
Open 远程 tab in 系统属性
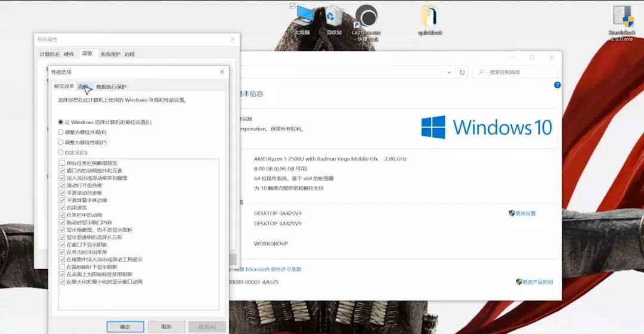point(130,54)
